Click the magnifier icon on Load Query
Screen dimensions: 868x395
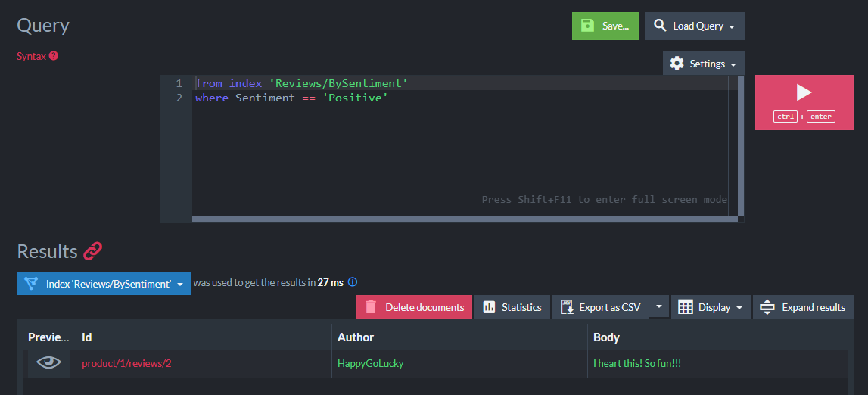click(660, 26)
